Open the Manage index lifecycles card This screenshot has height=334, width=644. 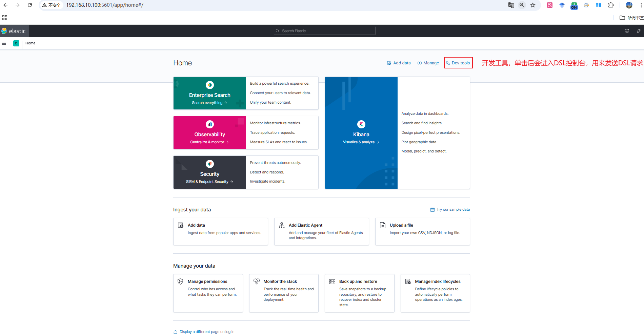(435, 293)
